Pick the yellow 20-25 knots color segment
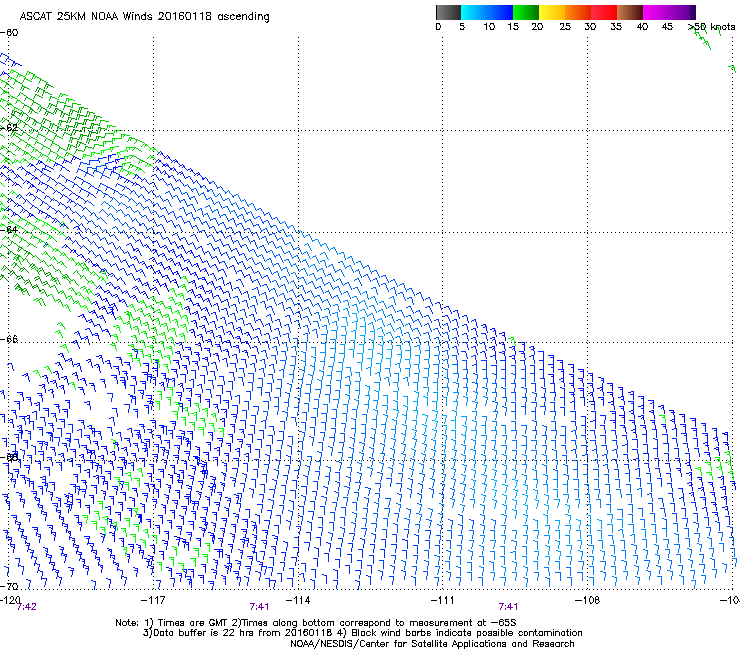Image resolution: width=740 pixels, height=650 pixels. click(552, 12)
